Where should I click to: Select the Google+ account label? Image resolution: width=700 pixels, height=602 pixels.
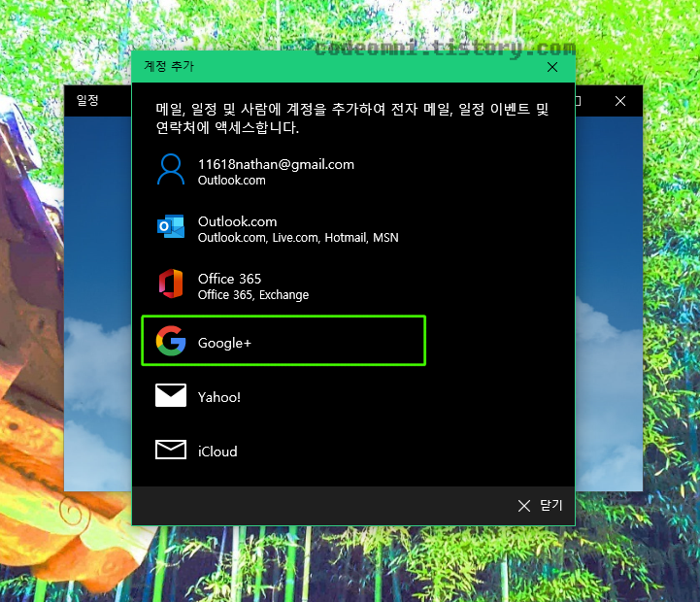(224, 343)
